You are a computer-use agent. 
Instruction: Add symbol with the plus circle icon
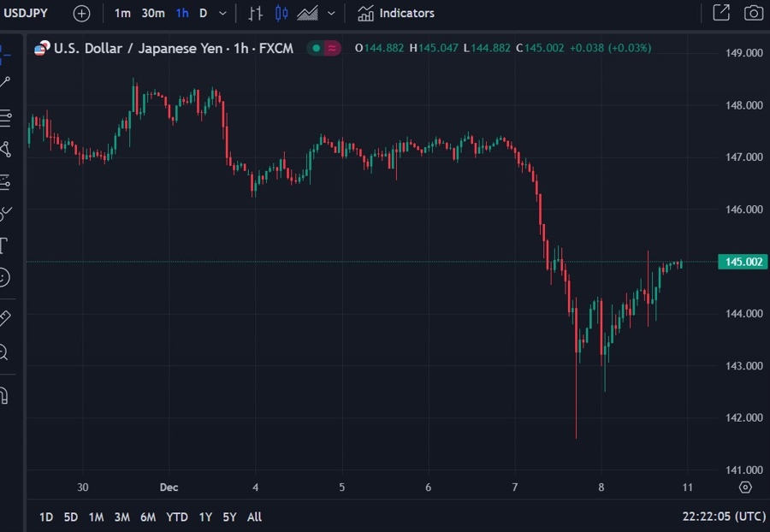click(x=81, y=13)
